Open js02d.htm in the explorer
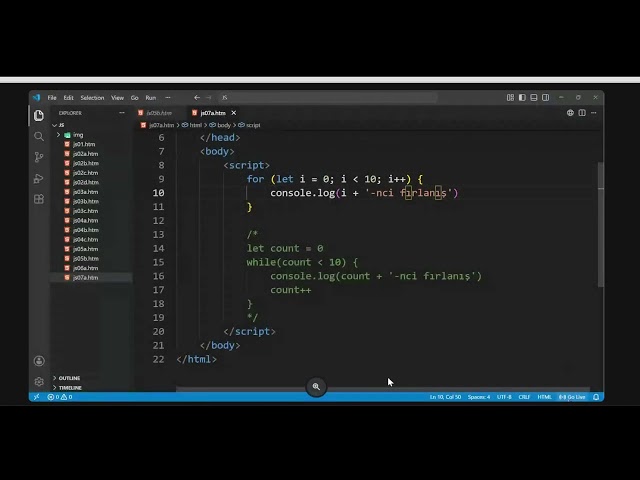This screenshot has width=640, height=480. point(85,182)
